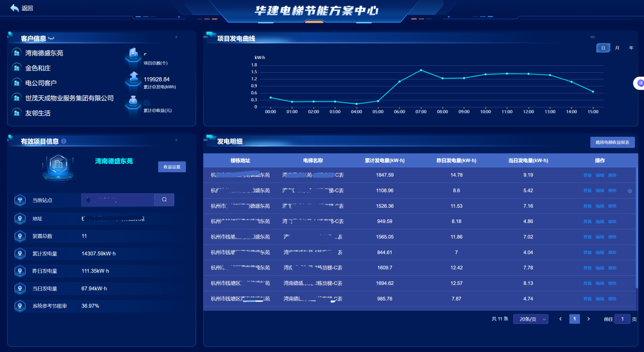Open the 20条/页 page size dropdown

point(531,319)
